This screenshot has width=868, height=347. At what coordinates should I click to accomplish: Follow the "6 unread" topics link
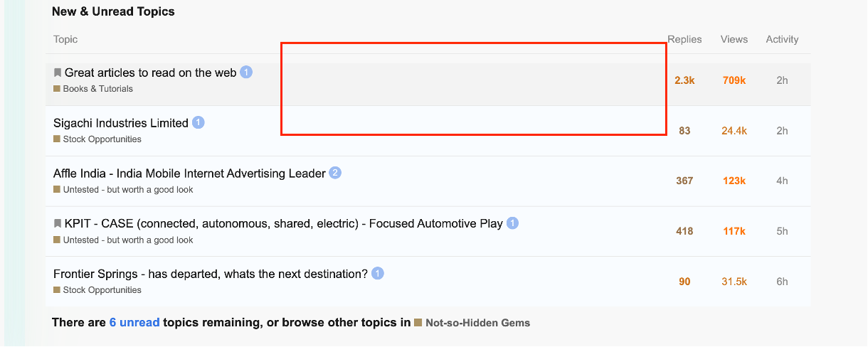pyautogui.click(x=134, y=323)
